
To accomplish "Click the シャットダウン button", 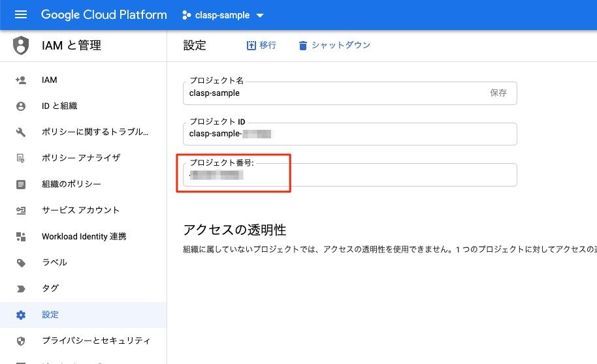I will click(334, 45).
